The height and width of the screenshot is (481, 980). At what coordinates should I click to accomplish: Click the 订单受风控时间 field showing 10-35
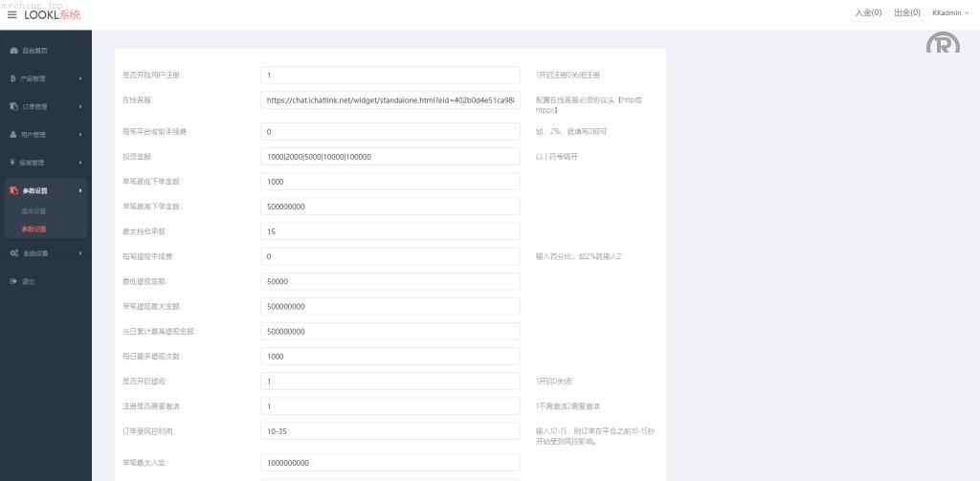pyautogui.click(x=390, y=431)
